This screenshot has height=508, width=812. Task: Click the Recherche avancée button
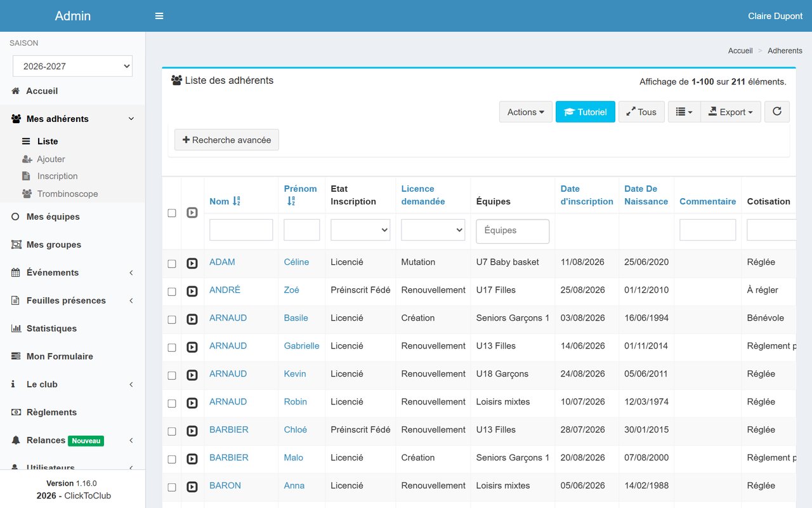[227, 140]
